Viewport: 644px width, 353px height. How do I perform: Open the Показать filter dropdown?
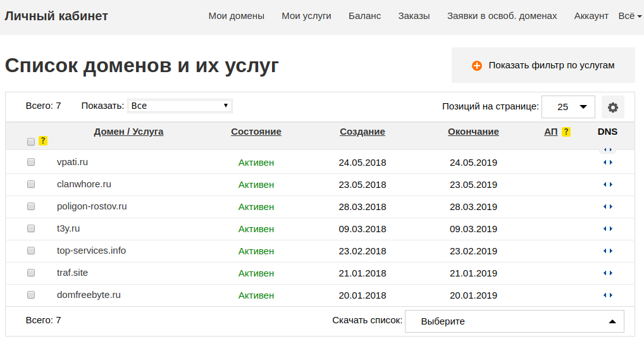point(180,106)
